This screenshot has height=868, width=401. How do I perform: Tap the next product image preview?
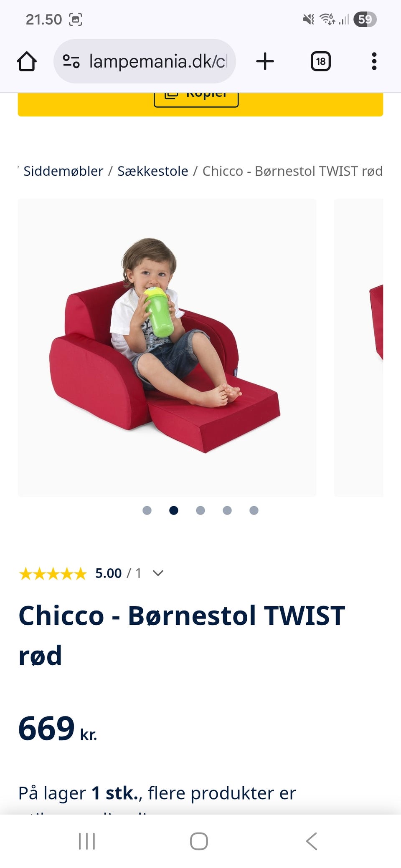[x=359, y=348]
